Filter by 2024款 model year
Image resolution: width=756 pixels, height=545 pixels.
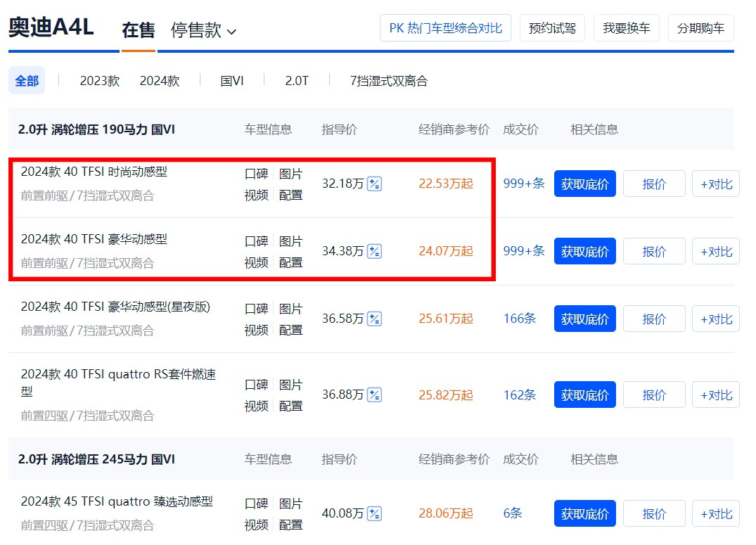pos(160,81)
